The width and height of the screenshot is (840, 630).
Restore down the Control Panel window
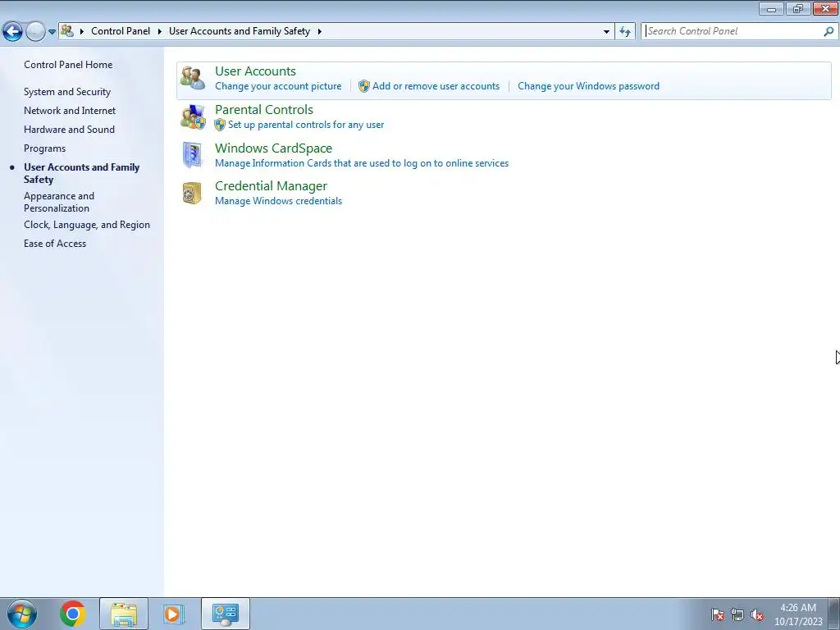[x=798, y=8]
